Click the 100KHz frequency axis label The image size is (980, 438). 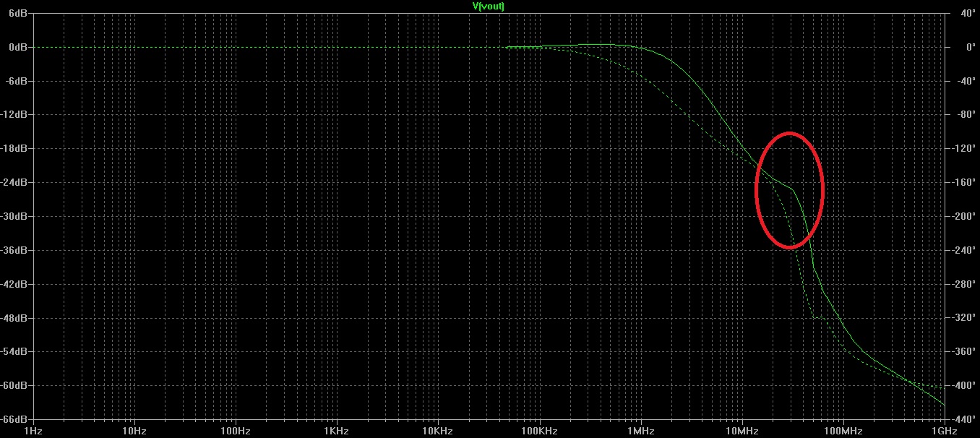[x=539, y=431]
